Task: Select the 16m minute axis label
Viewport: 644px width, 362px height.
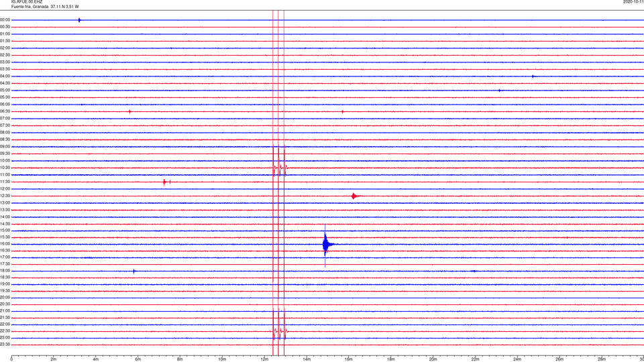Action: (349, 359)
